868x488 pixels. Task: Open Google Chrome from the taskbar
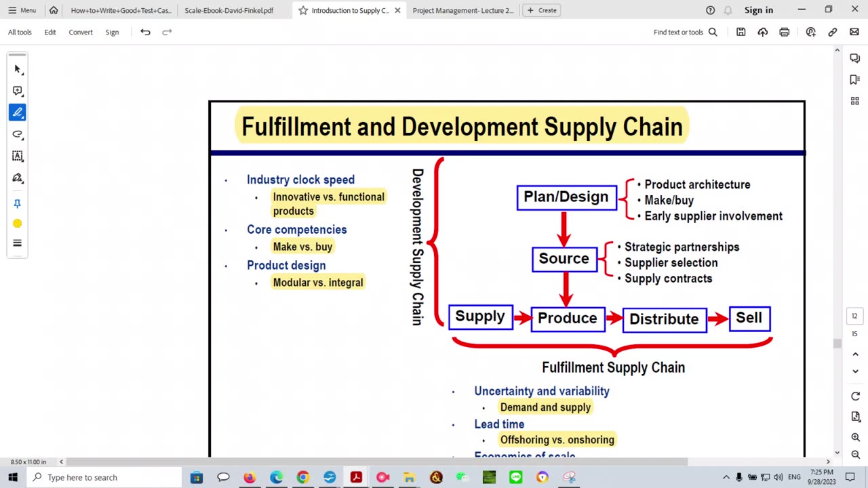click(x=302, y=477)
